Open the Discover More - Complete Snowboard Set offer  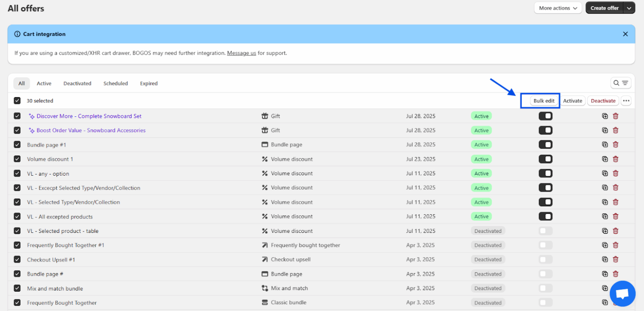(89, 116)
